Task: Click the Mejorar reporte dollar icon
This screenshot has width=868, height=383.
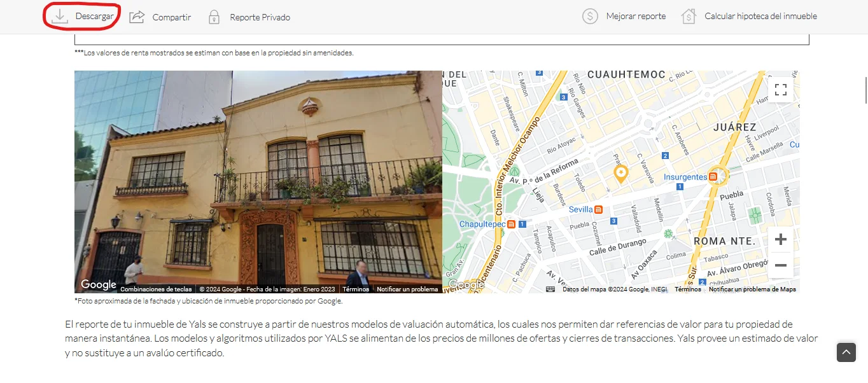Action: pyautogui.click(x=590, y=16)
